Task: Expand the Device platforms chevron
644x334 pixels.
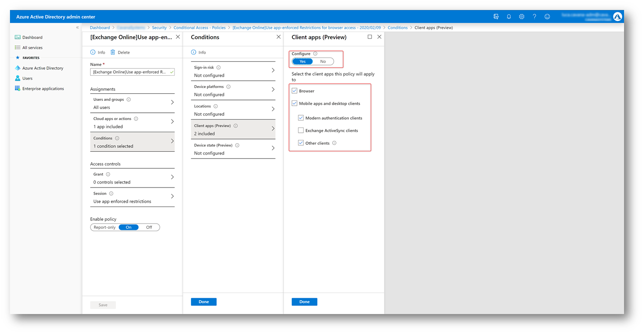Action: tap(273, 90)
